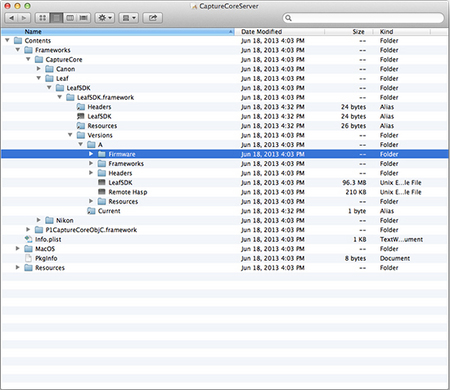Expand the bottom Resources folder

18,267
